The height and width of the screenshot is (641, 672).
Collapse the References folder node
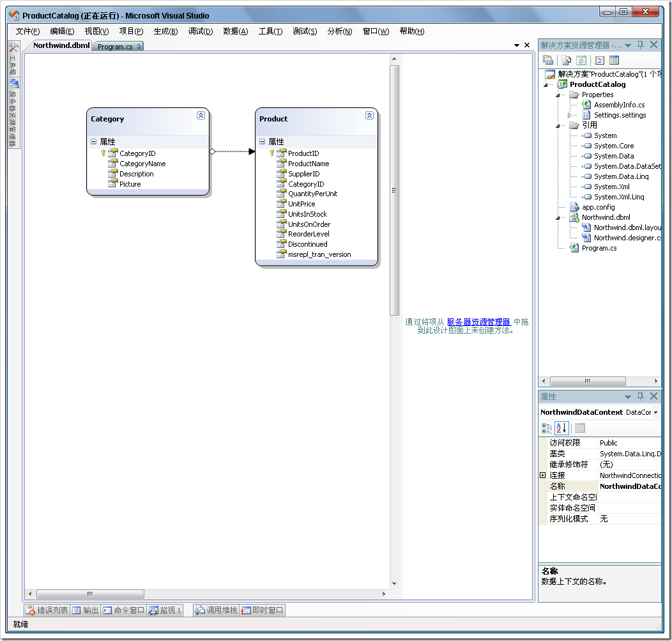558,126
